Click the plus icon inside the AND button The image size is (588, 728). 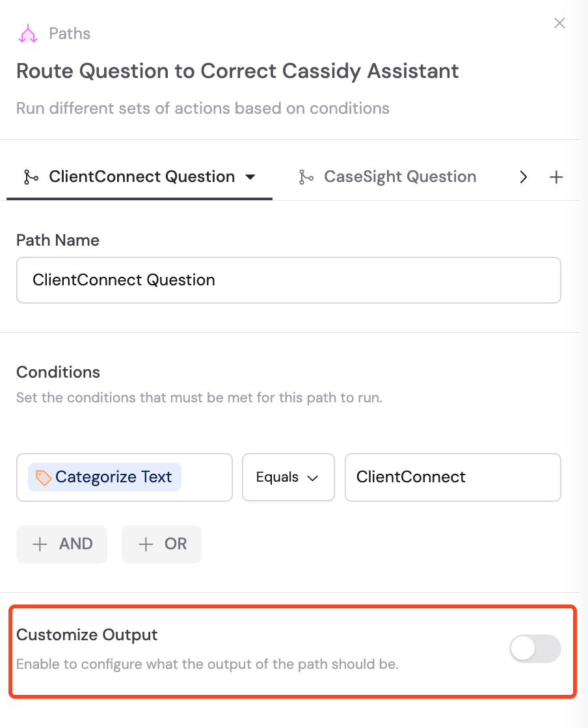click(40, 544)
